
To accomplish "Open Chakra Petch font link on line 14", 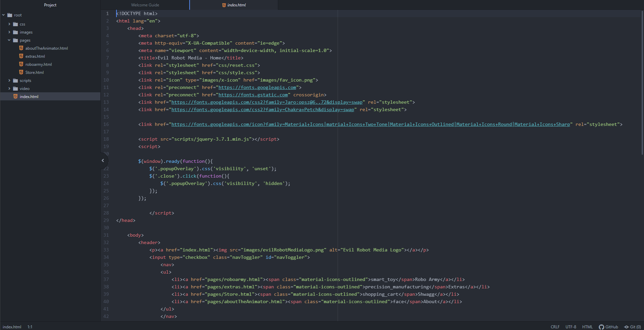I will (263, 110).
